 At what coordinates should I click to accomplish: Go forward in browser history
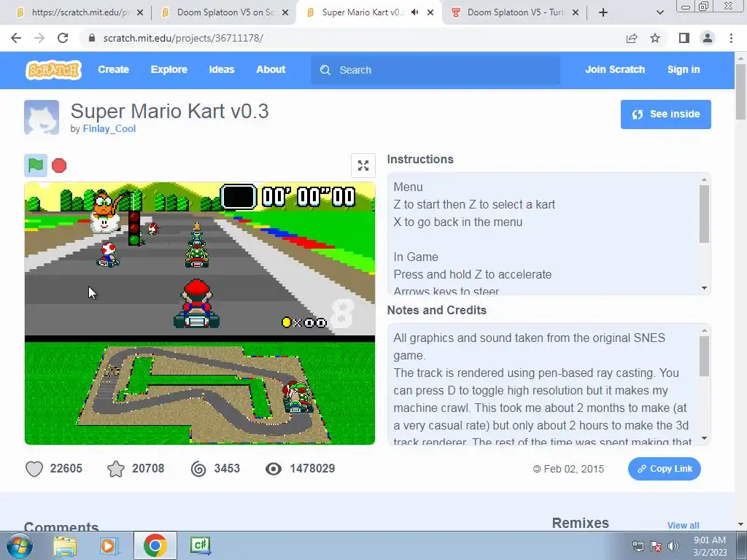point(39,38)
